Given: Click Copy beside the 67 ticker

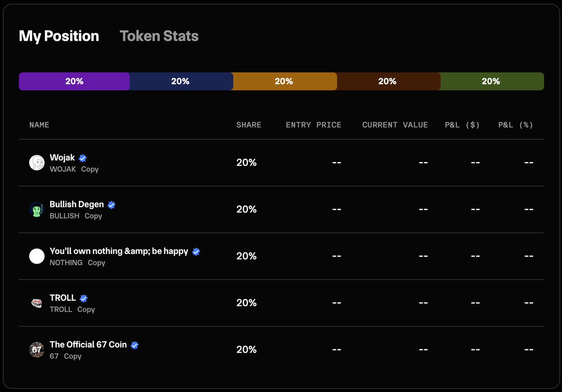Looking at the screenshot, I should click(73, 356).
